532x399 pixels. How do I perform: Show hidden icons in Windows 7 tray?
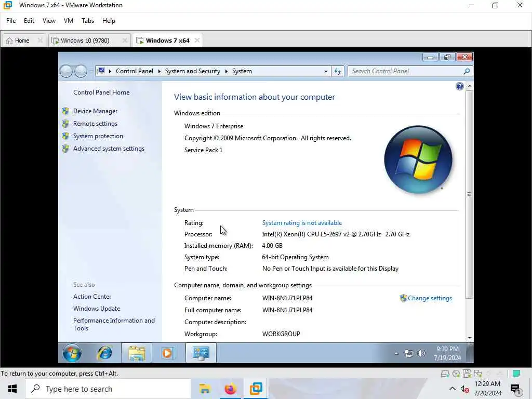point(396,353)
